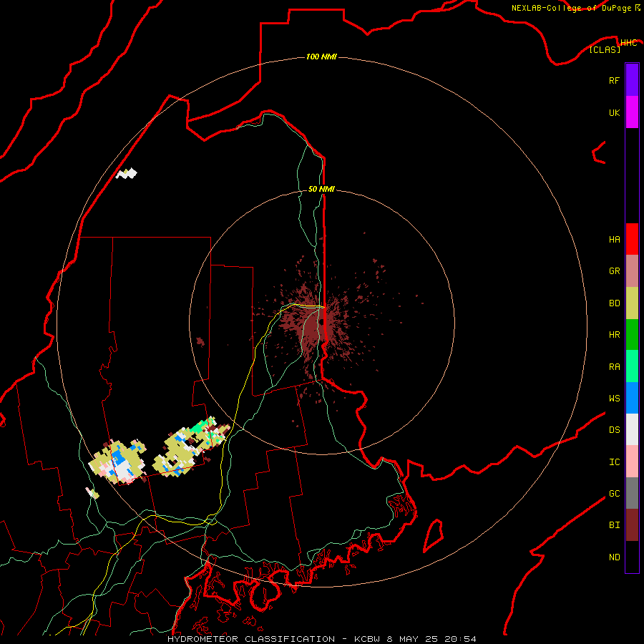Image resolution: width=644 pixels, height=644 pixels.
Task: Click the dark green HR legend swatch
Action: [632, 335]
